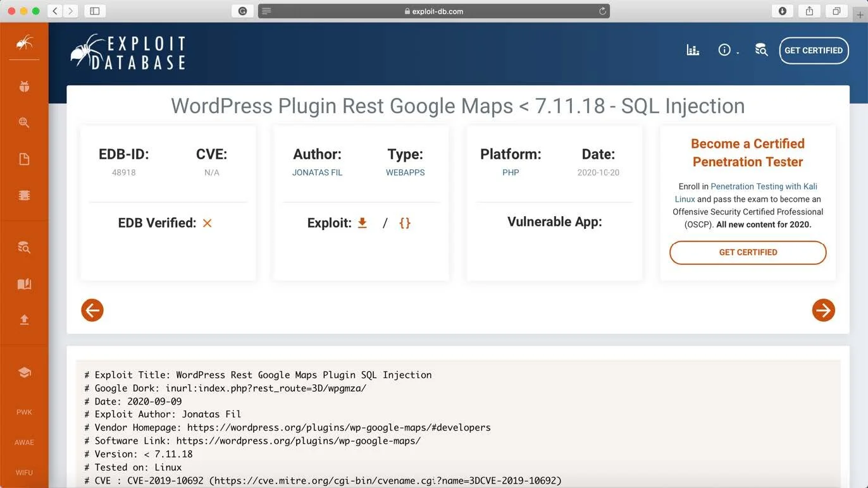
Task: Click the CVE-2019-10692 line in exploit code
Action: (323, 480)
